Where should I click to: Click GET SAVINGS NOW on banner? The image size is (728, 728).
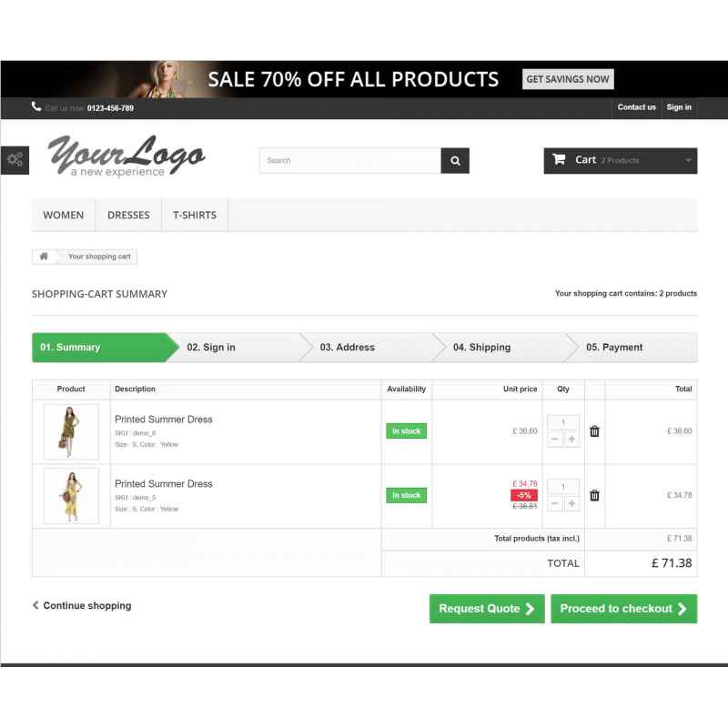pyautogui.click(x=568, y=79)
